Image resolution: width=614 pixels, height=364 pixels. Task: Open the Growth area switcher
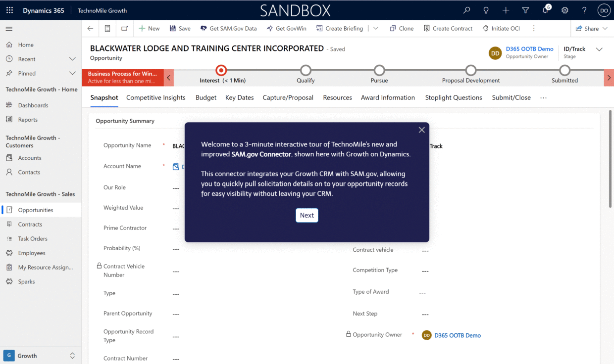point(41,356)
